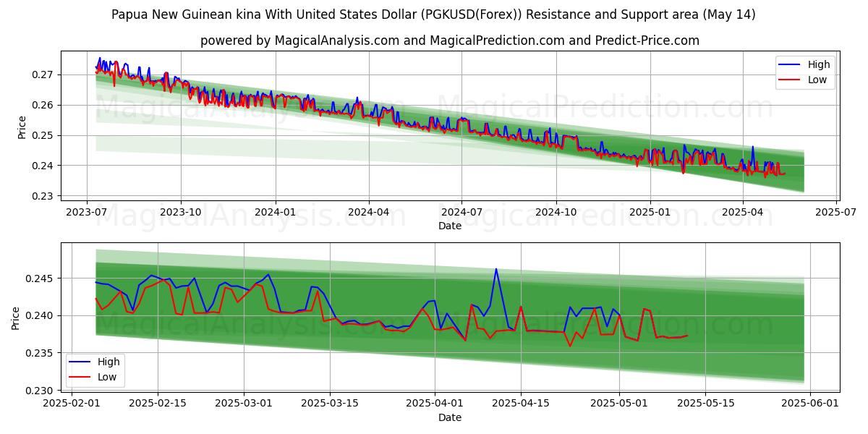This screenshot has height=434, width=868.
Task: Click the '2024-01' x-axis tick label
Action: click(275, 212)
